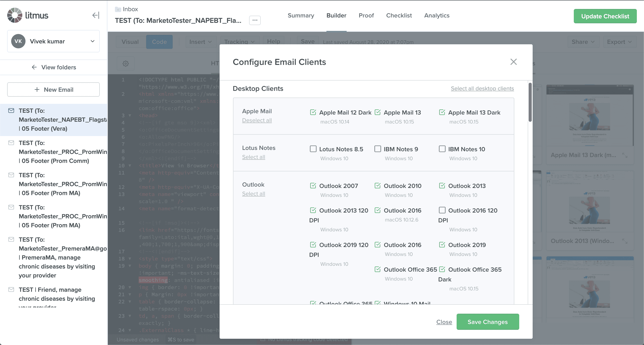Click the Close link in dialog footer

444,322
